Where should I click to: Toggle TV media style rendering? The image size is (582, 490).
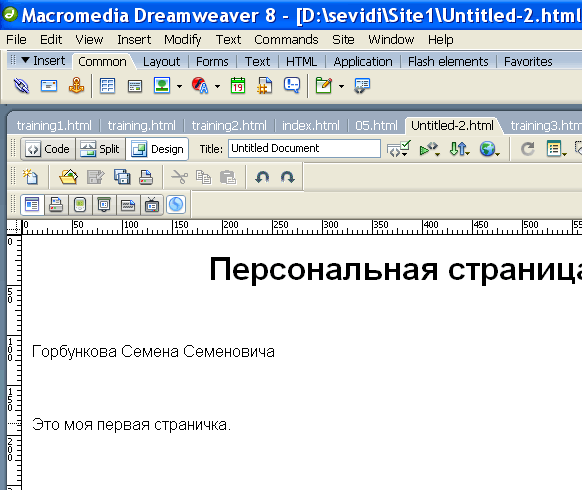tap(152, 205)
